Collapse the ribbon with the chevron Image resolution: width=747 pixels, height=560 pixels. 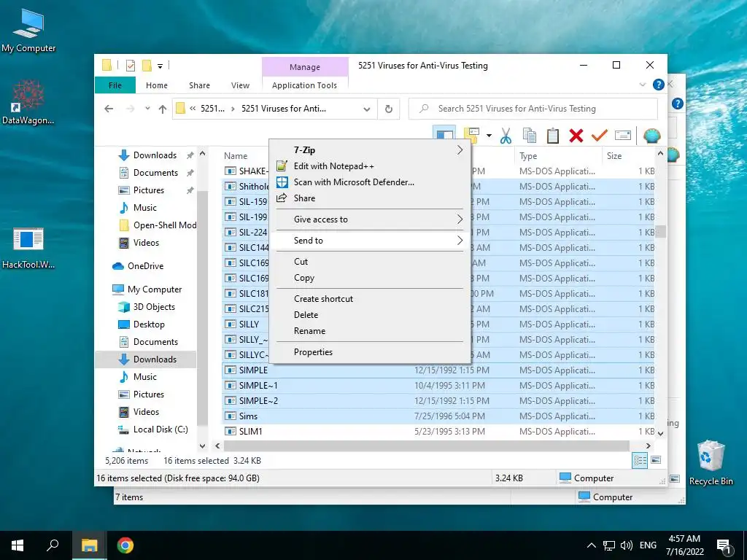(643, 85)
